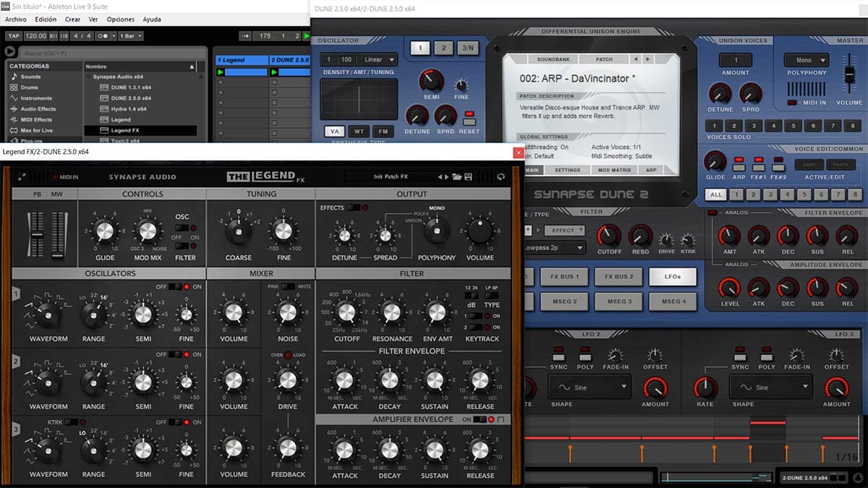Switch oscillator 2 OFF/ON toggle in Legend FX
Image resolution: width=868 pixels, height=488 pixels.
pyautogui.click(x=174, y=354)
